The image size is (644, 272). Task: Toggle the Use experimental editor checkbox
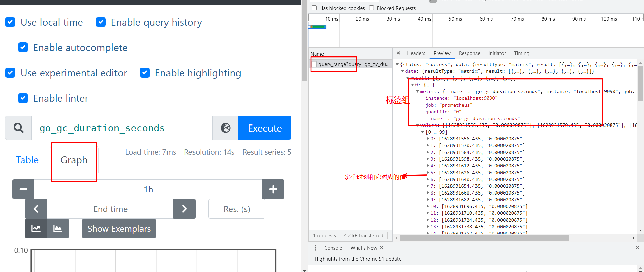(x=10, y=73)
